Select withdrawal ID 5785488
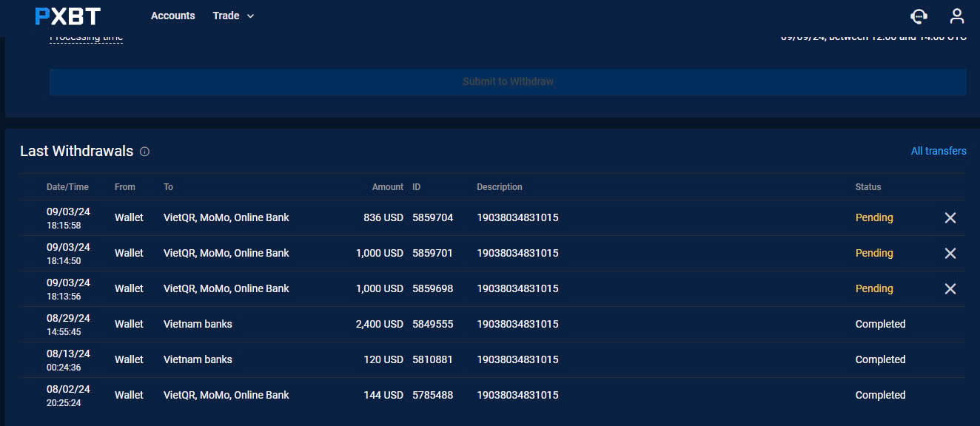Image resolution: width=980 pixels, height=426 pixels. point(432,395)
